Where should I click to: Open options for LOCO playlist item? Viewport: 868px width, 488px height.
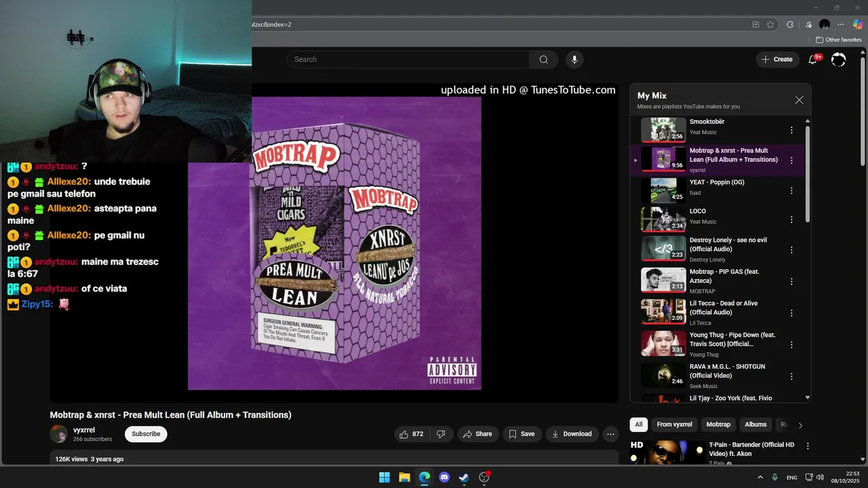[x=791, y=220]
